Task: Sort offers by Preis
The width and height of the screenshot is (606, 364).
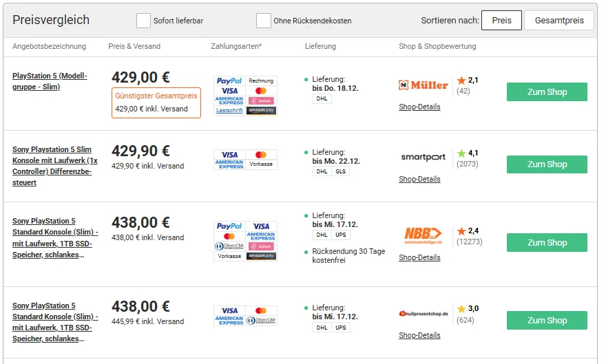Action: [501, 21]
